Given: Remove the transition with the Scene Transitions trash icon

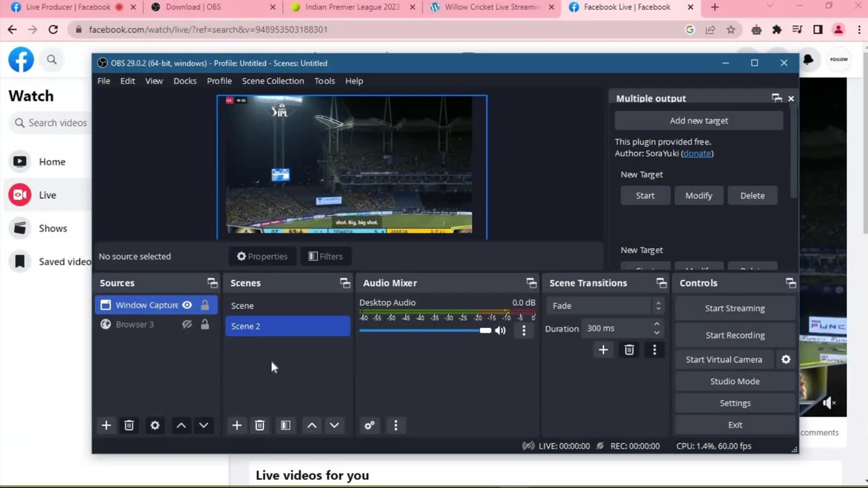Looking at the screenshot, I should pyautogui.click(x=629, y=350).
